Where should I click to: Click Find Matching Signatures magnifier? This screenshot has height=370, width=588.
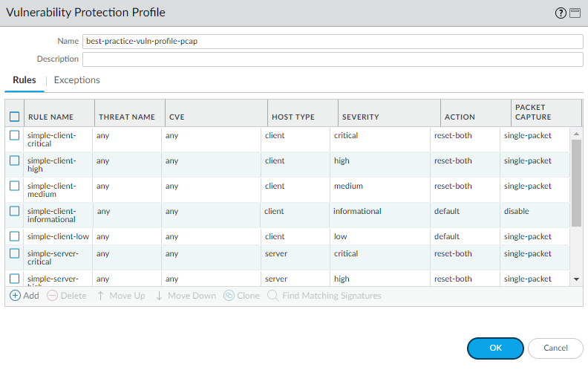273,296
